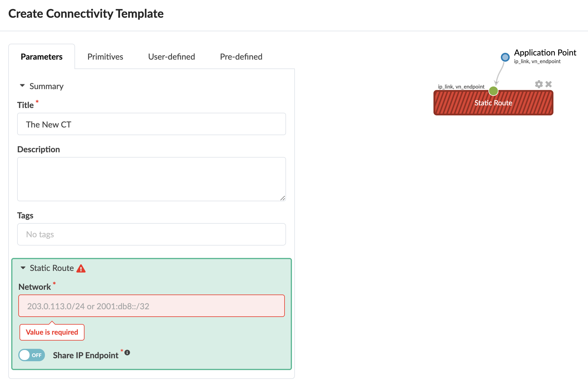
Task: Toggle the Share IP Endpoint switch on
Action: [32, 355]
